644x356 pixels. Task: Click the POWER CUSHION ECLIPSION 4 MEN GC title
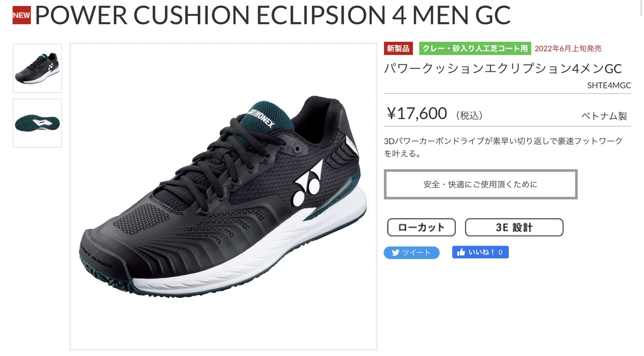click(272, 15)
